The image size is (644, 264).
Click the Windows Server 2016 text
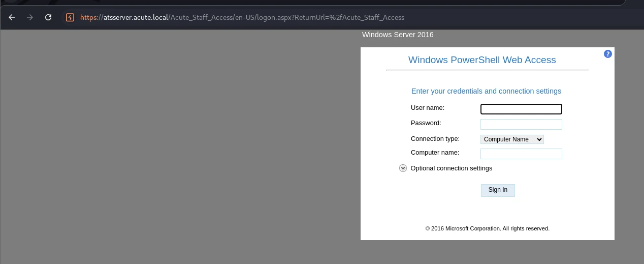(x=398, y=35)
